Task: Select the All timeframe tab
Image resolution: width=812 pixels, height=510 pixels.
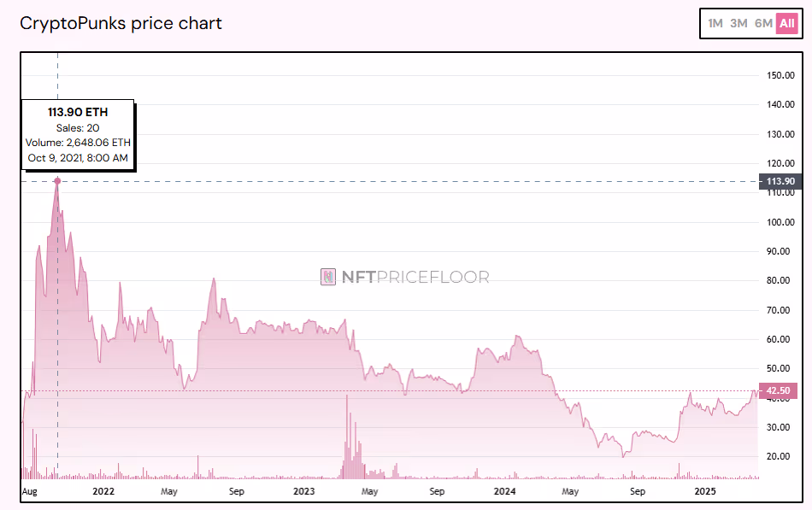Action: click(x=786, y=24)
